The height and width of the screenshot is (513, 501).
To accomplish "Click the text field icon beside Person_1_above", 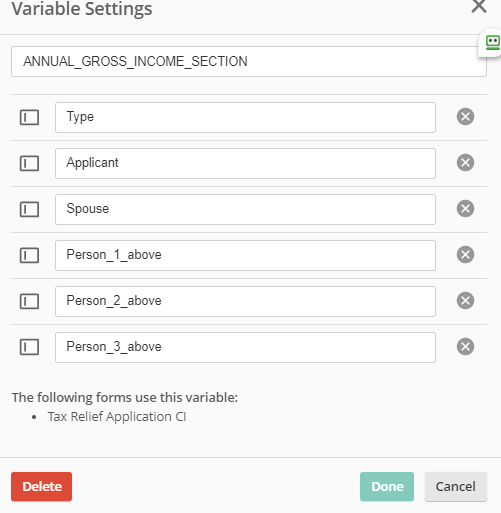I will point(29,255).
